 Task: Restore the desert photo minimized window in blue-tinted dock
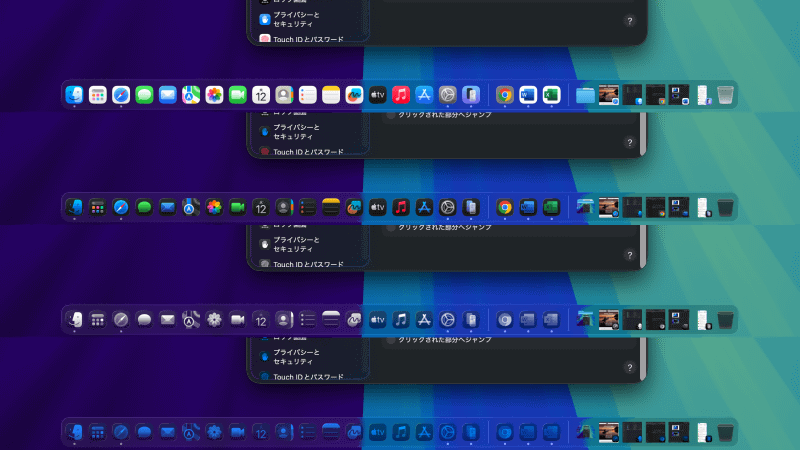click(x=609, y=432)
